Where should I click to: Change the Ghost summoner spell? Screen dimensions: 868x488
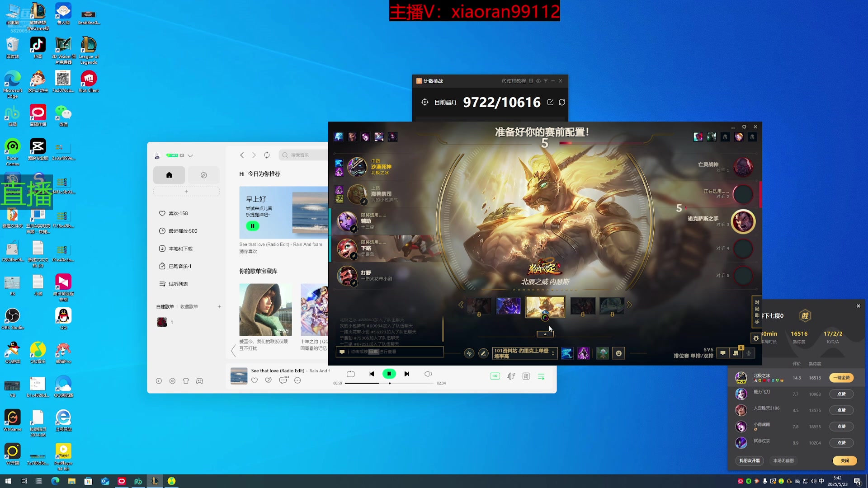coord(567,353)
